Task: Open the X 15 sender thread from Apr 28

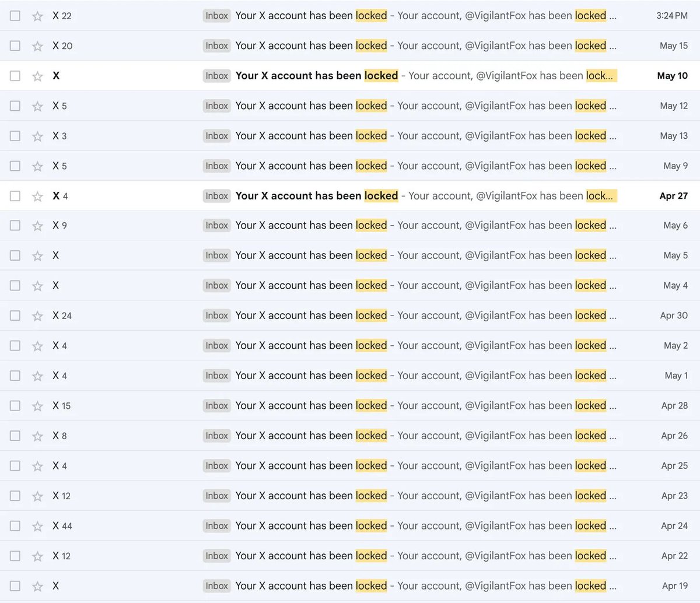Action: pyautogui.click(x=61, y=406)
